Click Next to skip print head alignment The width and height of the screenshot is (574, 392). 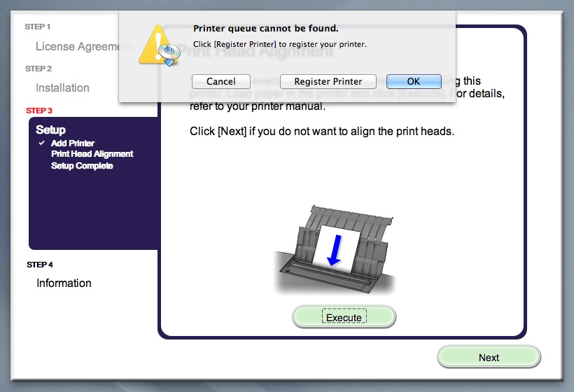pos(489,357)
